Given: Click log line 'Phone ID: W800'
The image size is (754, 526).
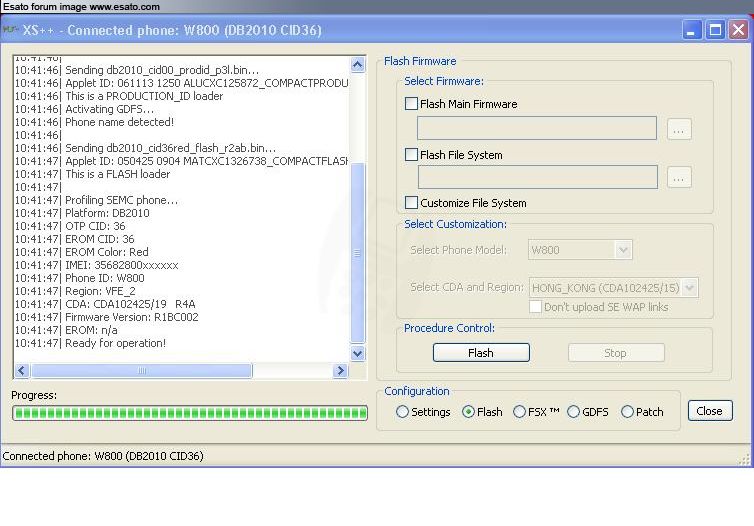Looking at the screenshot, I should tap(104, 278).
